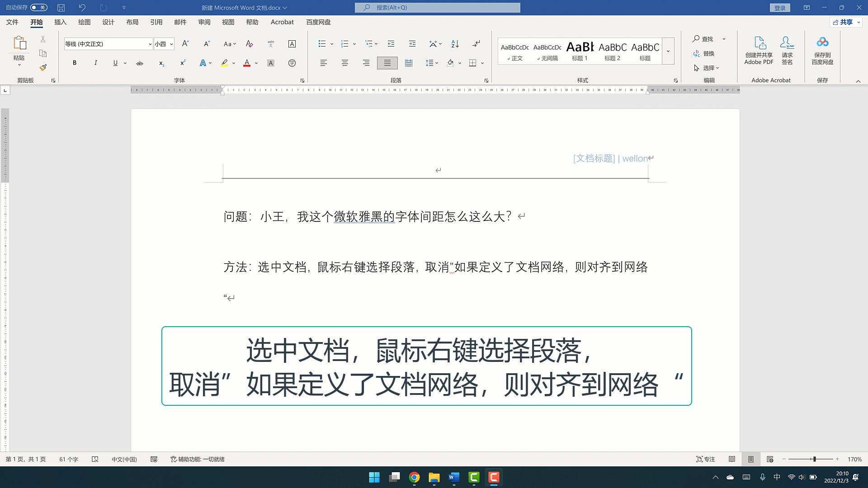The image size is (868, 488).
Task: Enable 专注 focus mode in status bar
Action: (x=707, y=459)
